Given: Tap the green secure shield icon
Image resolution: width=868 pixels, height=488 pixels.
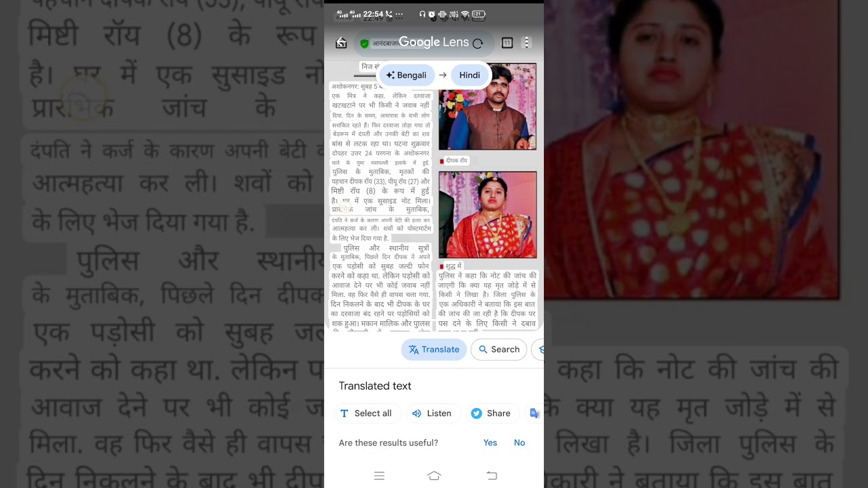Looking at the screenshot, I should (x=364, y=43).
